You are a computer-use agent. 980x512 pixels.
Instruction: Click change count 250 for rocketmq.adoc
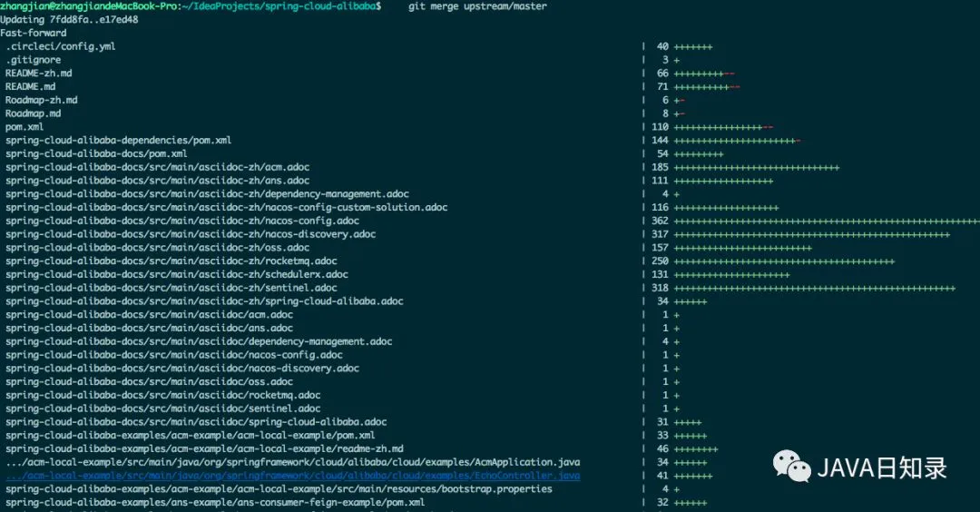[660, 261]
